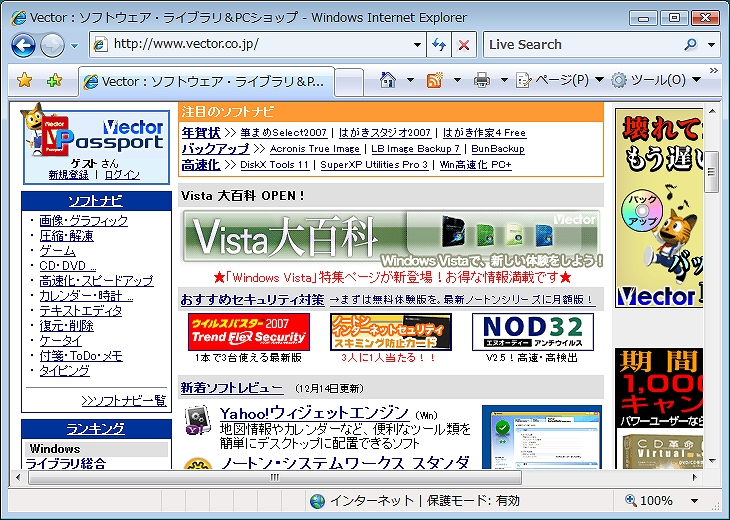Click the Internet zone globe icon
Screen dimensions: 730x520
click(x=318, y=501)
